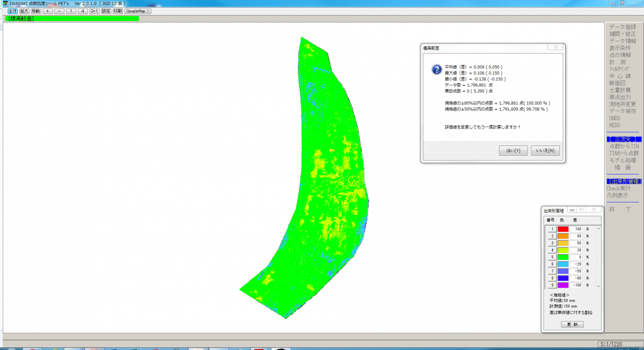
Task: Click the plus zoom-in toolbar button
Action: click(x=47, y=11)
